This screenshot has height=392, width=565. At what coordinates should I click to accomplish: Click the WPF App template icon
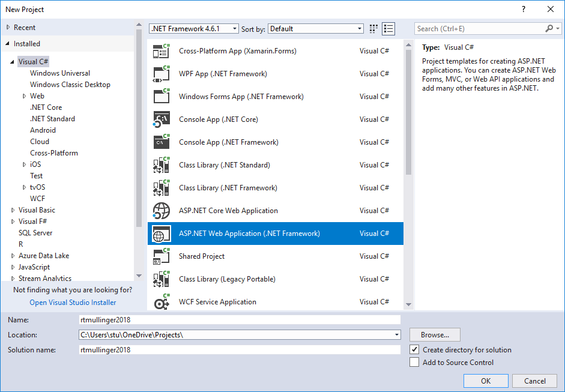coord(161,74)
